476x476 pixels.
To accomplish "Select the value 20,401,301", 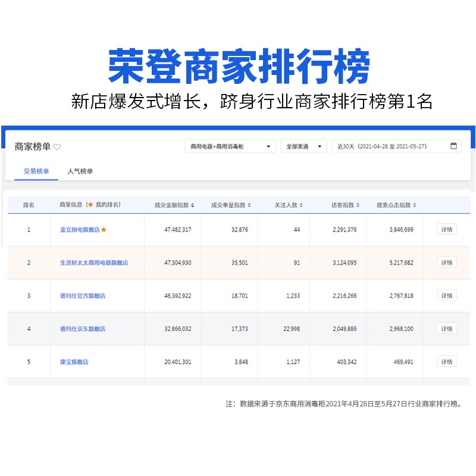I will 178,362.
